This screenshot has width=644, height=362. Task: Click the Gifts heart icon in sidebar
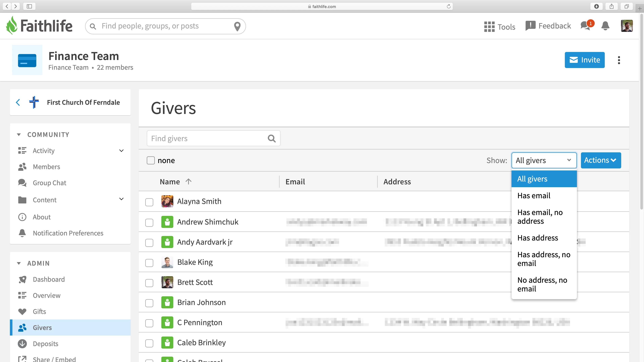coord(22,312)
